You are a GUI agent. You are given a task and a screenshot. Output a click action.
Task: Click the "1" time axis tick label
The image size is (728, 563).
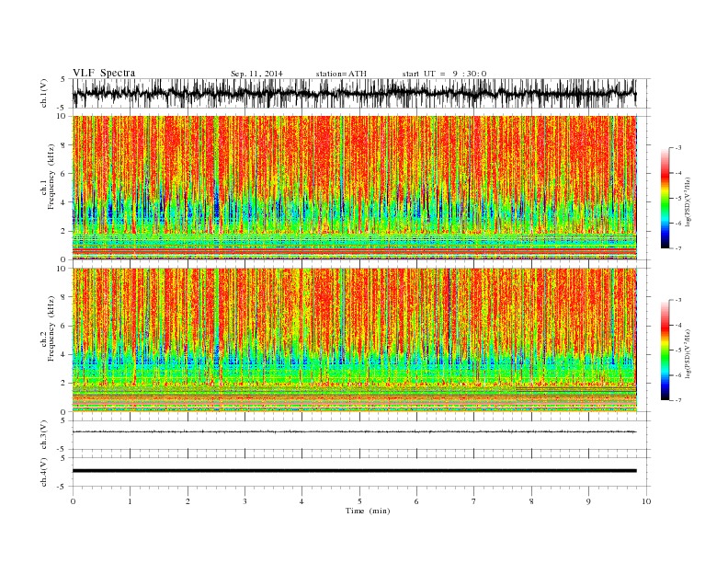pos(130,501)
